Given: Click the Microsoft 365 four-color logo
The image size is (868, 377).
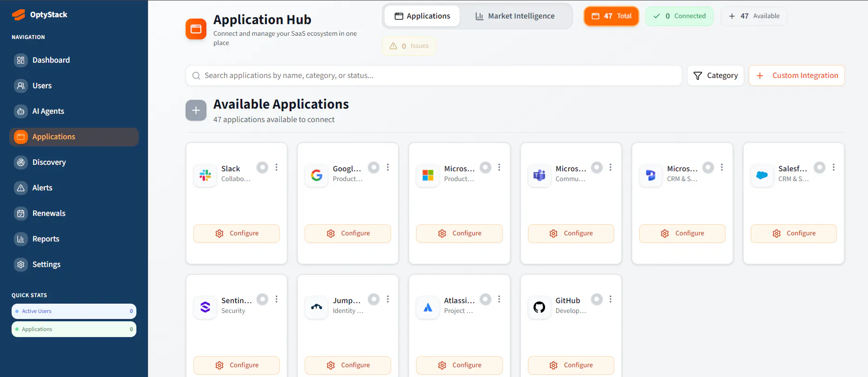Looking at the screenshot, I should coord(428,175).
